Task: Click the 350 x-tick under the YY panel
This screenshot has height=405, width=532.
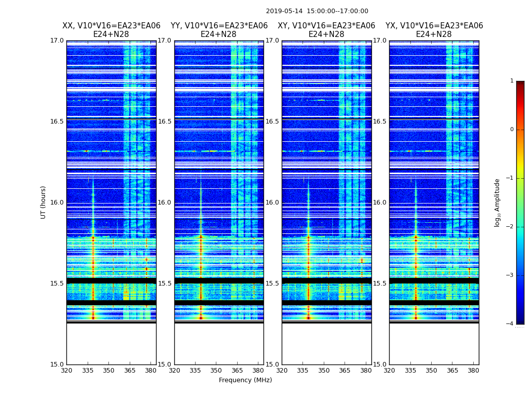Action: click(216, 371)
